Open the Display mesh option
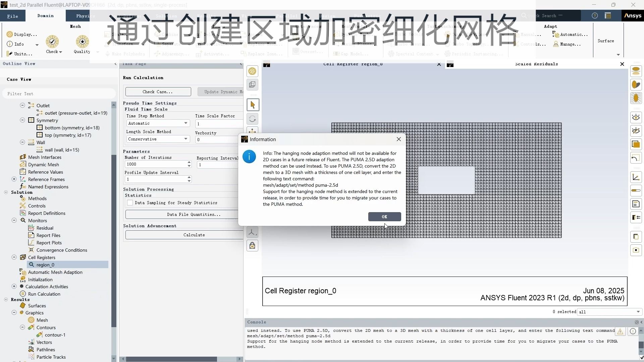 coord(22,34)
